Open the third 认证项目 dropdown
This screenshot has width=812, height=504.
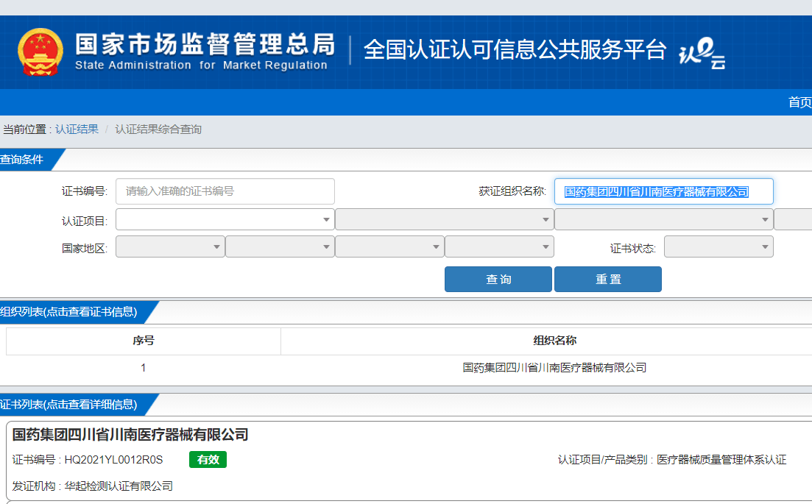point(664,219)
